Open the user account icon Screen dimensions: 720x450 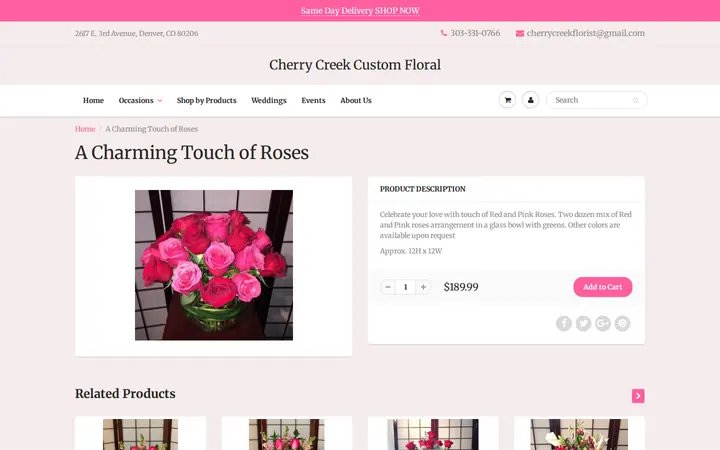coord(530,100)
